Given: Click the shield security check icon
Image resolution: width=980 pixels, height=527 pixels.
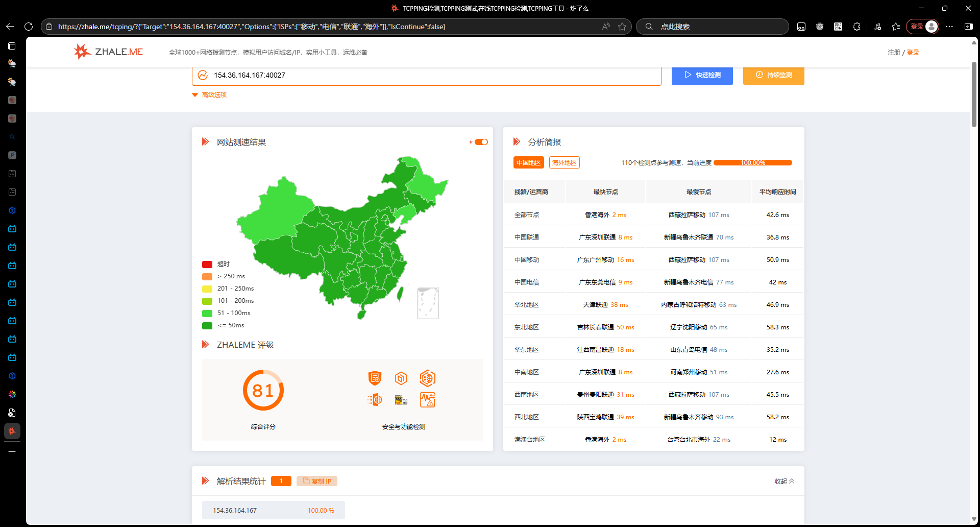Looking at the screenshot, I should [x=375, y=378].
